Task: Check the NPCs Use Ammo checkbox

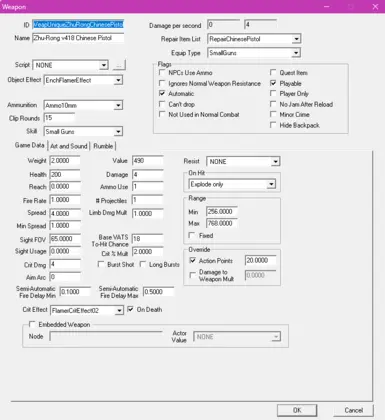Action: (162, 72)
